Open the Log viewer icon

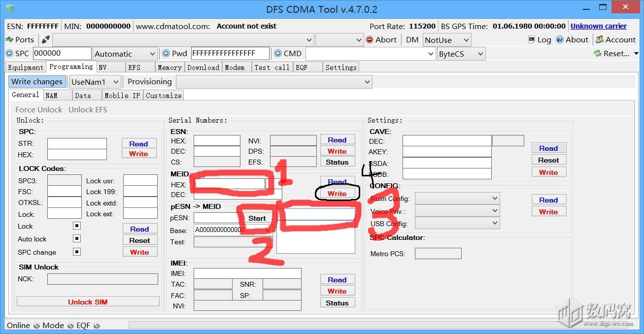coord(532,40)
